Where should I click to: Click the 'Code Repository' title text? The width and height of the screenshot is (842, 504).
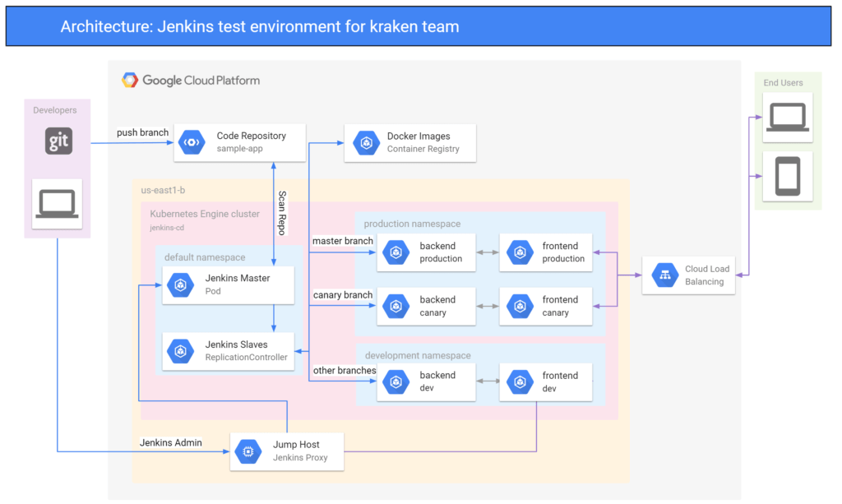[x=252, y=136]
